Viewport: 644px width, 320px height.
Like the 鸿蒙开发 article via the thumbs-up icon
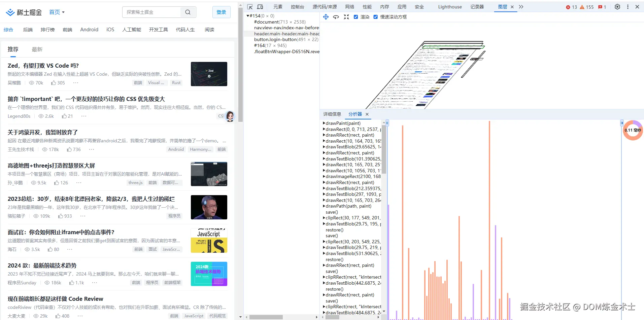(69, 149)
